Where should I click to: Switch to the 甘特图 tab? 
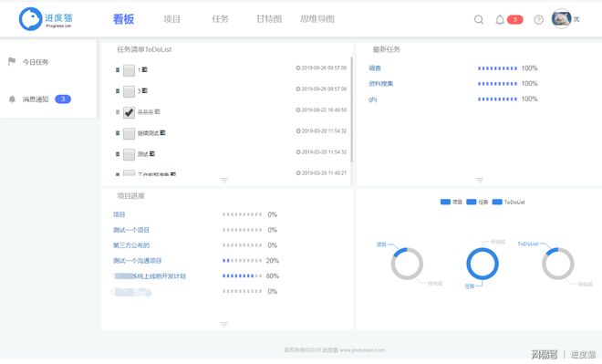[x=269, y=19]
